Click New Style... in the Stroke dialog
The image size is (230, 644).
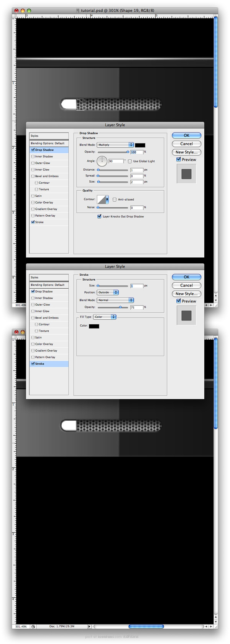[x=186, y=294]
